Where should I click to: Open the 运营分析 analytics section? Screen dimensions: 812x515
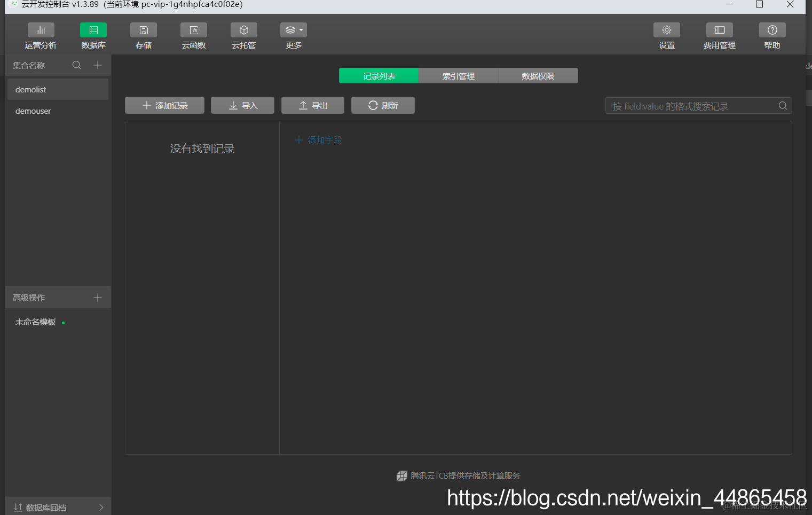coord(41,36)
